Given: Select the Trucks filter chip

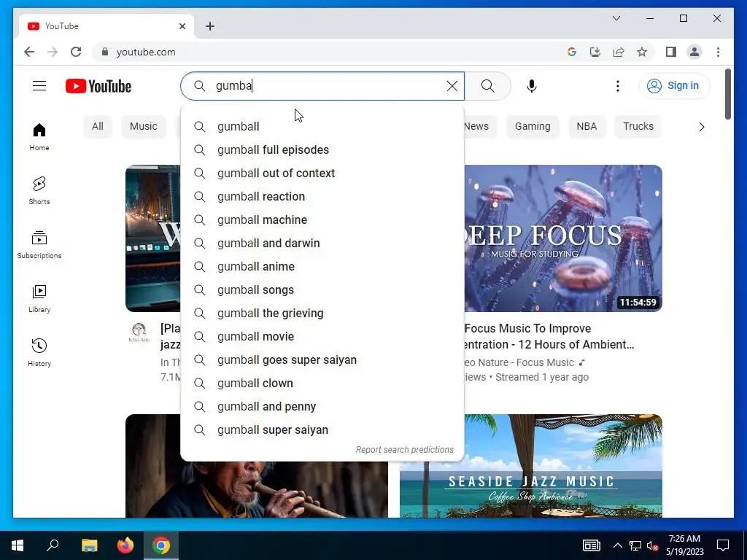Looking at the screenshot, I should click(x=638, y=126).
